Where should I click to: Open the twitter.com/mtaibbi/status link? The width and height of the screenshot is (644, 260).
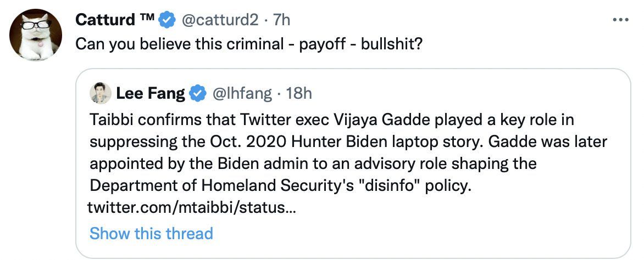pos(192,208)
